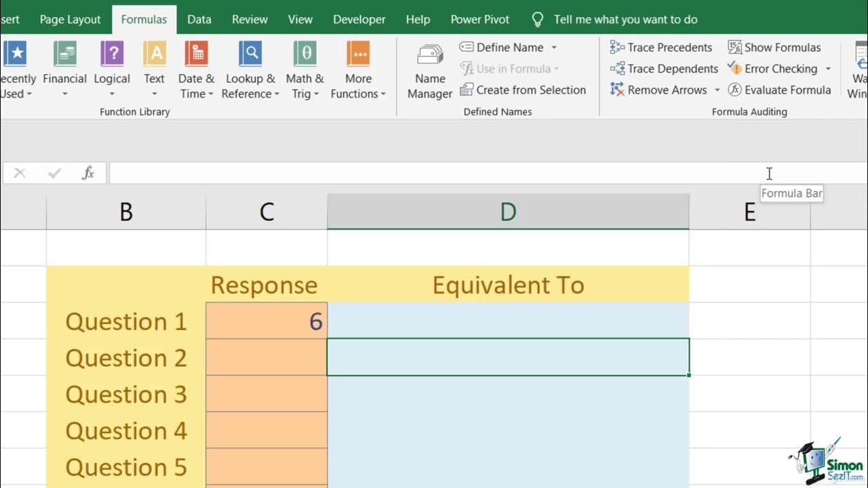The height and width of the screenshot is (488, 868).
Task: Expand the Define Name dropdown arrow
Action: pos(554,47)
